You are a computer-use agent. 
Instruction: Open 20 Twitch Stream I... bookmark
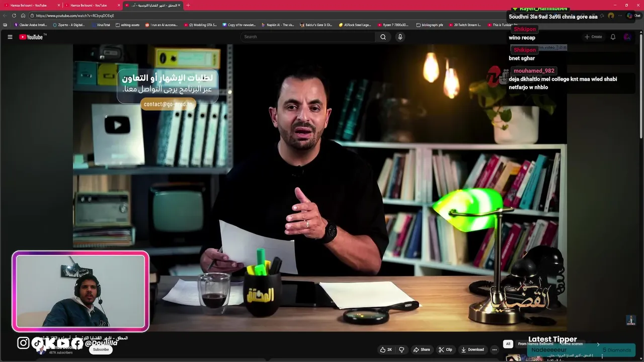coord(464,25)
